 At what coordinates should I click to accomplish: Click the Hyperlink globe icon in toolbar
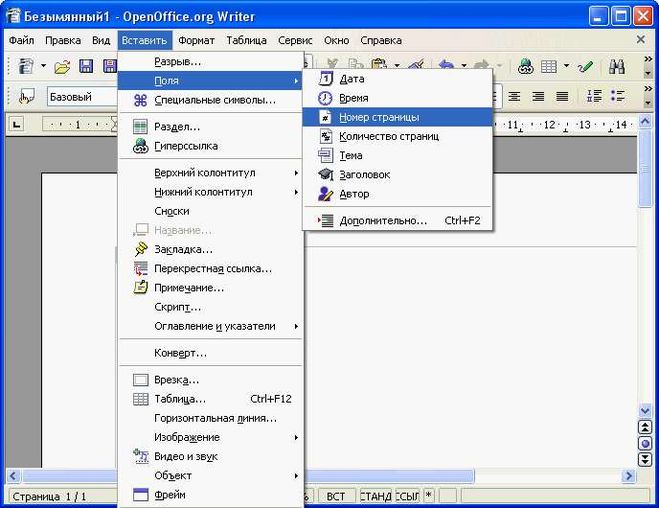pos(526,67)
